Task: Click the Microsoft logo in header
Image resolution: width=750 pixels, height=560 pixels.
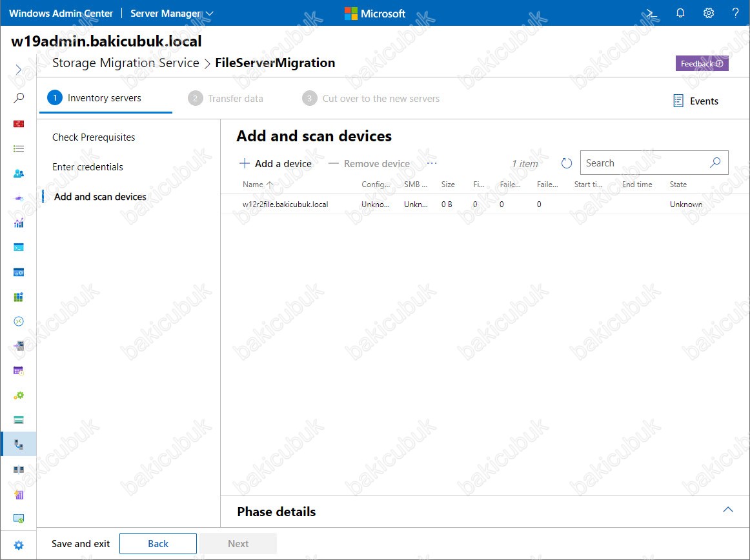Action: 374,14
